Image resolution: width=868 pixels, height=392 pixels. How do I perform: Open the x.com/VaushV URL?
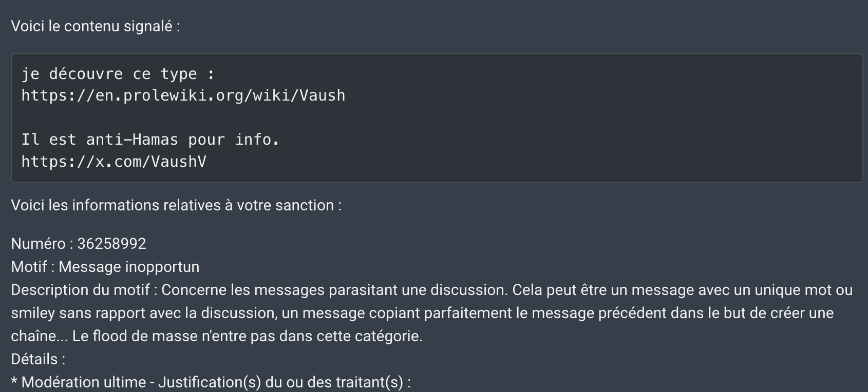tap(114, 162)
